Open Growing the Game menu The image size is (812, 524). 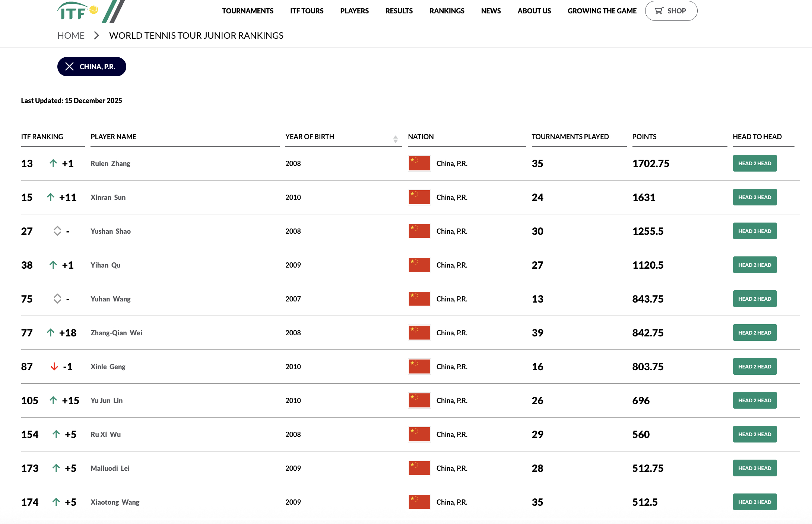[x=602, y=11]
